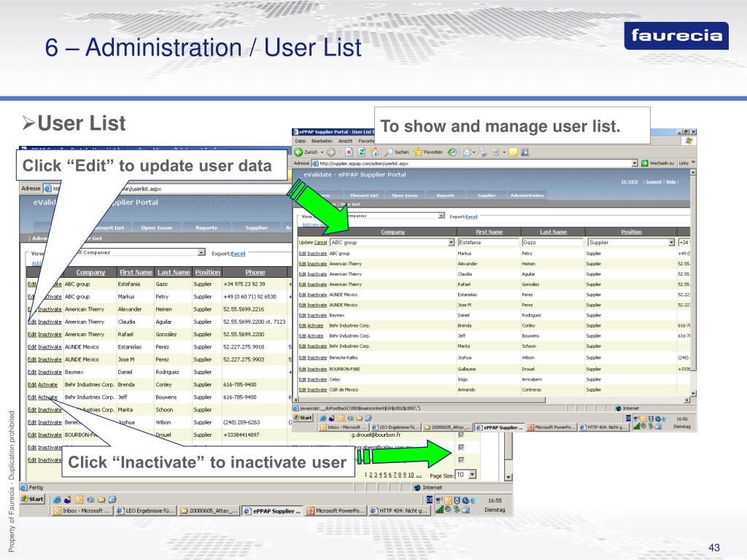747x560 pixels.
Task: Open the Datei menu in front browser
Action: (x=300, y=141)
